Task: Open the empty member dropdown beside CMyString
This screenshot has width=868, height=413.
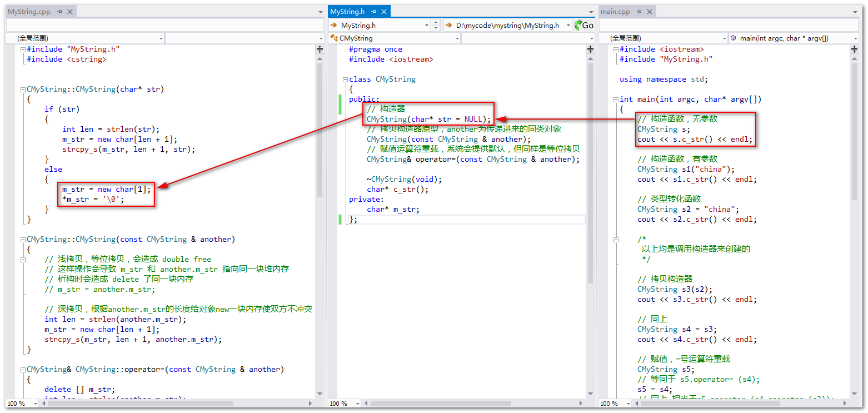Action: click(528, 38)
